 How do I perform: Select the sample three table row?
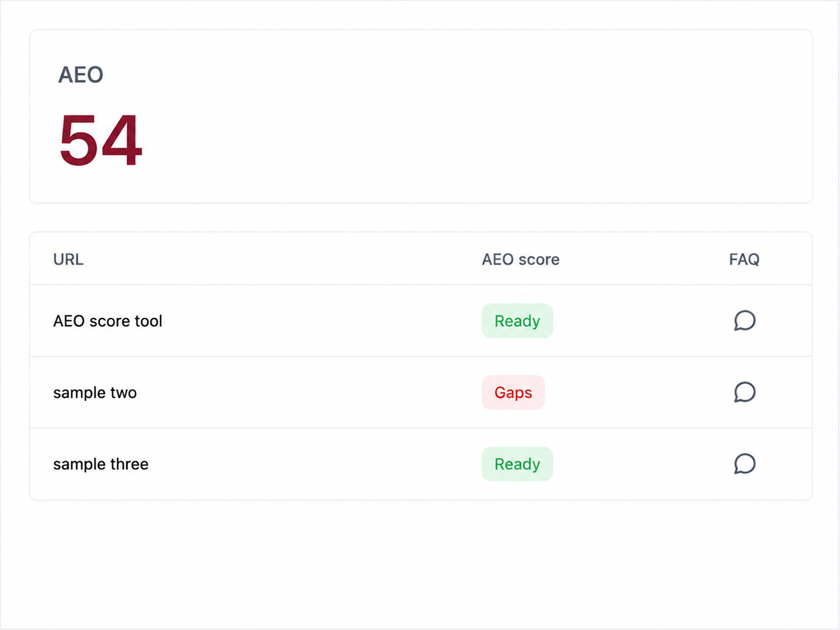pos(421,464)
